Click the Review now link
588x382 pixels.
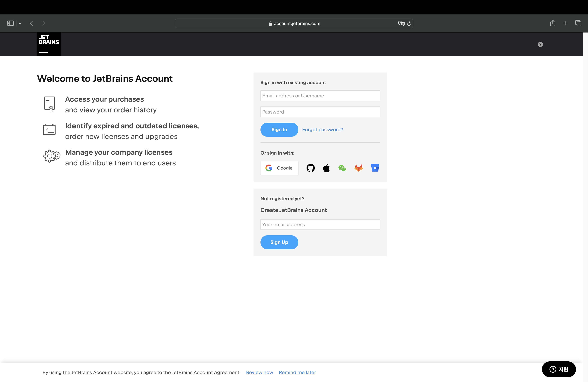(259, 372)
